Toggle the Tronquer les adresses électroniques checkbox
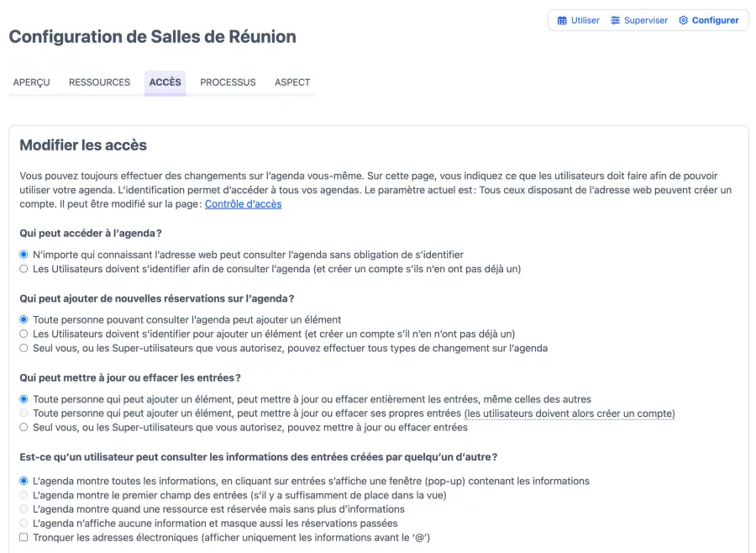This screenshot has height=553, width=756. pos(24,538)
